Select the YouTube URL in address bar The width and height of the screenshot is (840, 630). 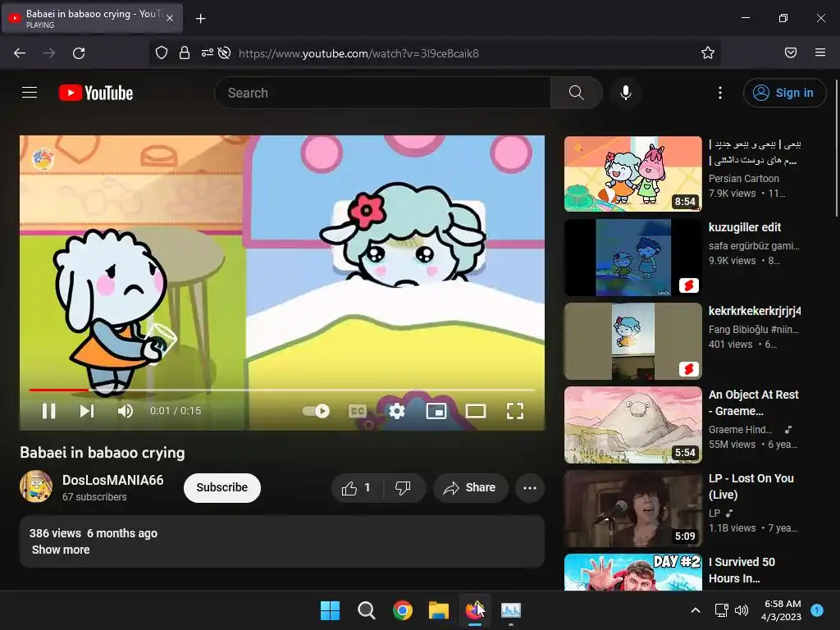[358, 53]
